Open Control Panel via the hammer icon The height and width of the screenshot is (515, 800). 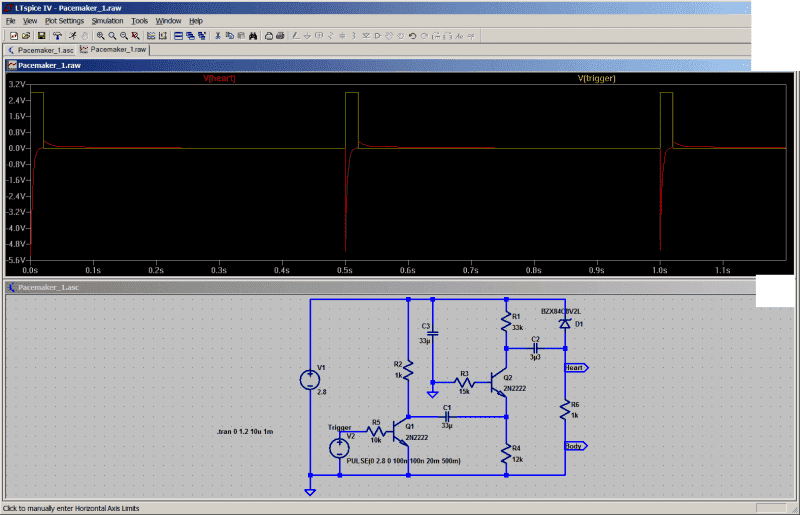[58, 35]
